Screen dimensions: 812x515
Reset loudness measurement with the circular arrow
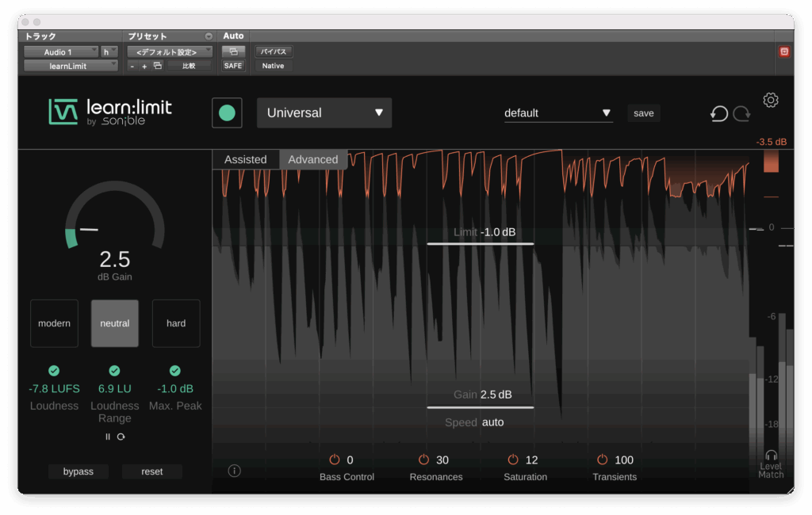[x=121, y=437]
